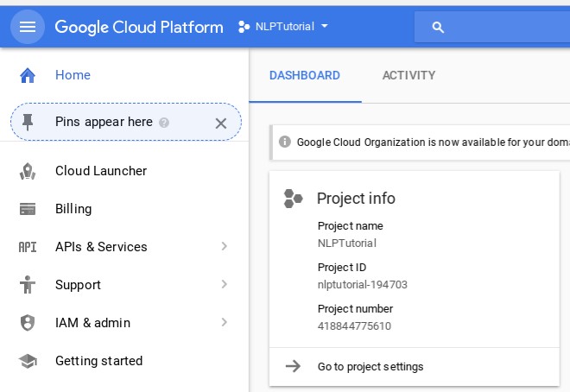Image resolution: width=570 pixels, height=392 pixels.
Task: Focus the top search input field
Action: (x=492, y=27)
